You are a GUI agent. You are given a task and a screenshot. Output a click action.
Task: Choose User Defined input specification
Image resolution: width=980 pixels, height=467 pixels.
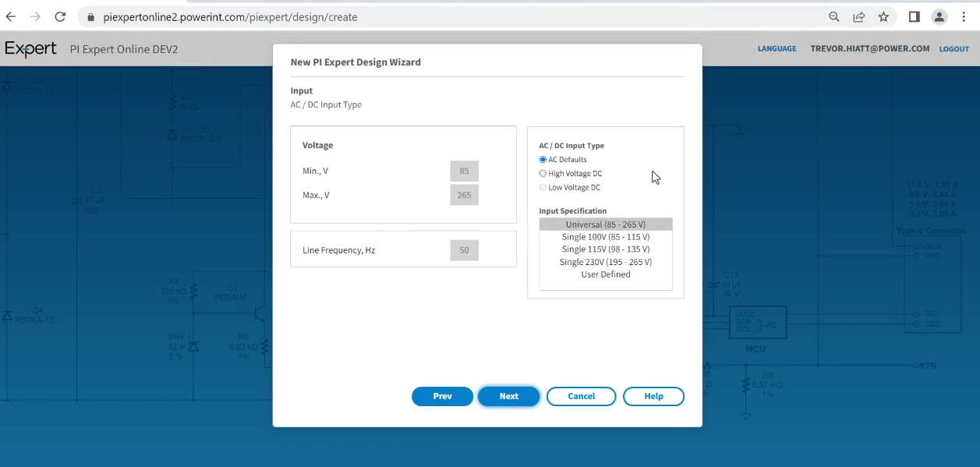605,274
